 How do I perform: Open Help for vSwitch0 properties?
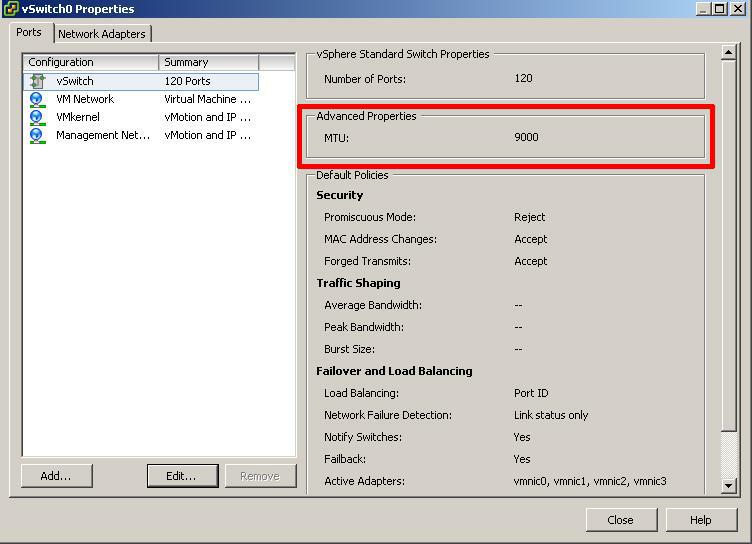pyautogui.click(x=701, y=520)
